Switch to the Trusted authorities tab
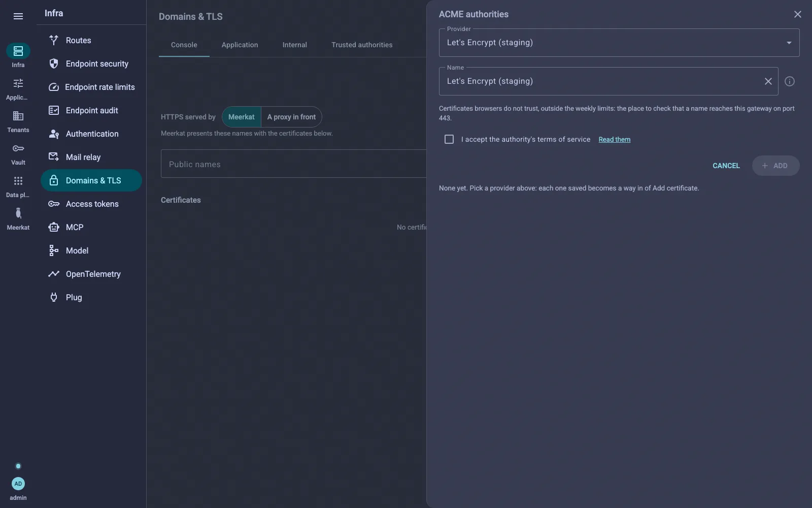 (x=362, y=45)
